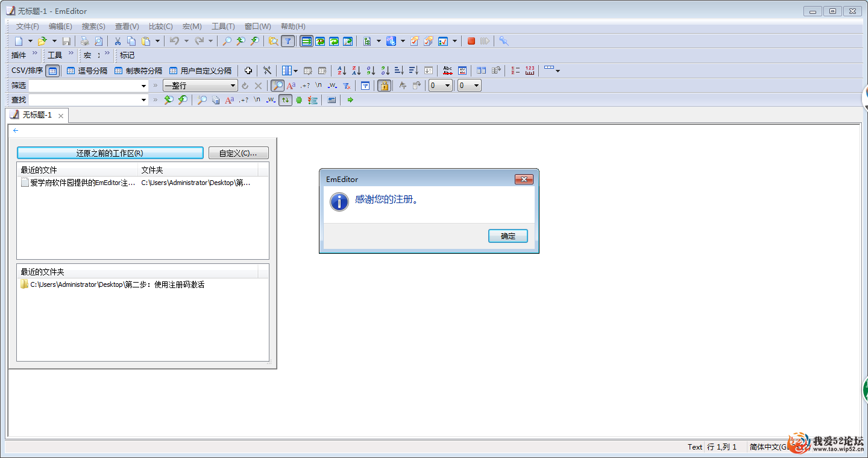The image size is (868, 458).
Task: Click the Print Preview icon
Action: (x=98, y=41)
